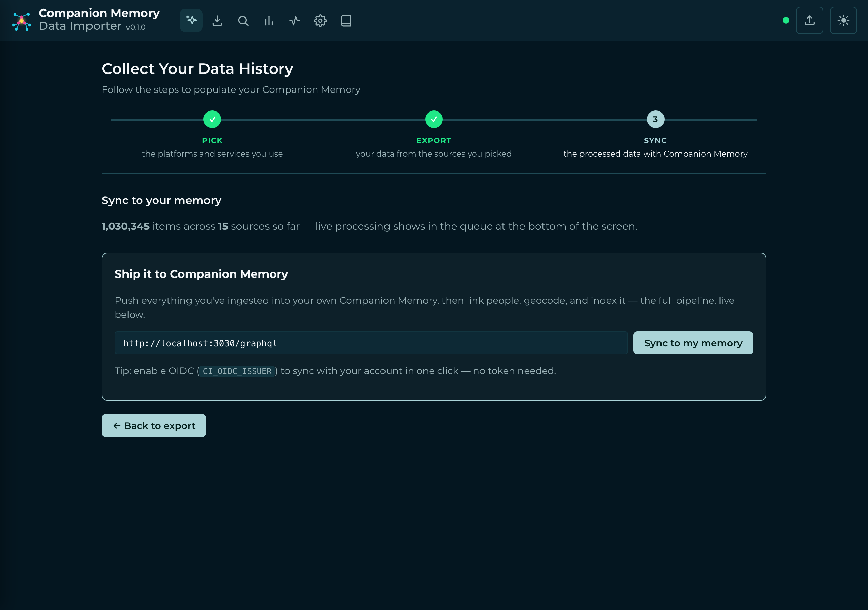The width and height of the screenshot is (868, 610).
Task: Open the documentation book icon
Action: pyautogui.click(x=346, y=20)
